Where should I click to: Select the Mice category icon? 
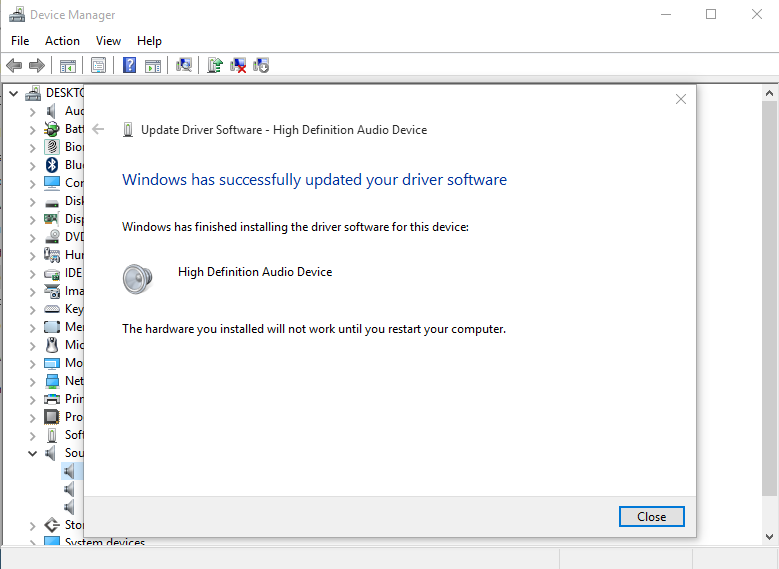(x=52, y=344)
